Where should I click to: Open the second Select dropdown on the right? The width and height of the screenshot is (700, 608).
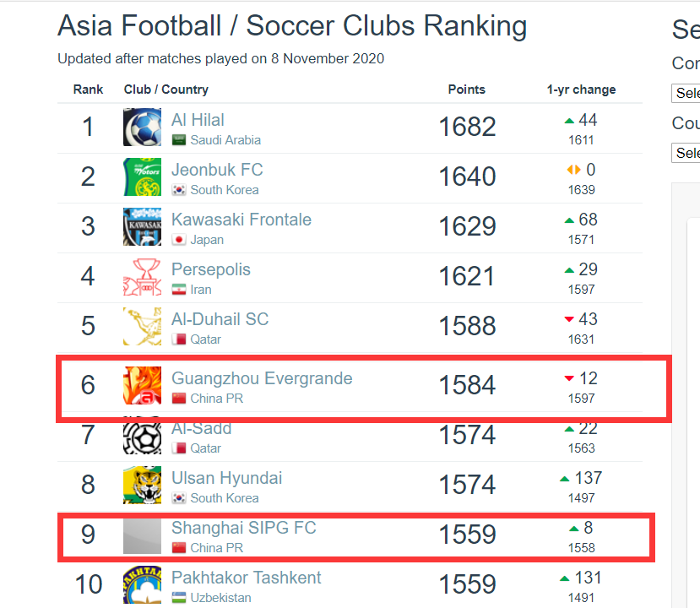click(x=686, y=153)
